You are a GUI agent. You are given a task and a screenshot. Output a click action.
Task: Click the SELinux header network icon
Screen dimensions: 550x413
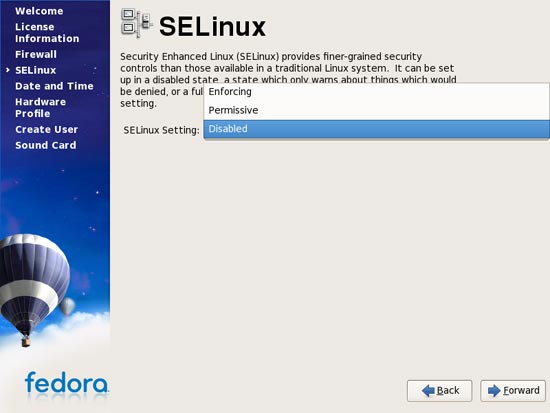(x=137, y=23)
